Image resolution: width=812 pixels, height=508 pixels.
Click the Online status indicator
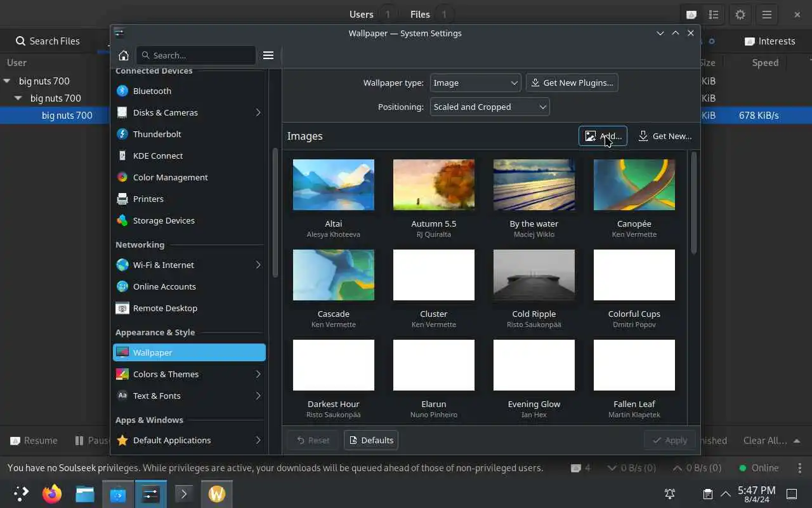(759, 468)
